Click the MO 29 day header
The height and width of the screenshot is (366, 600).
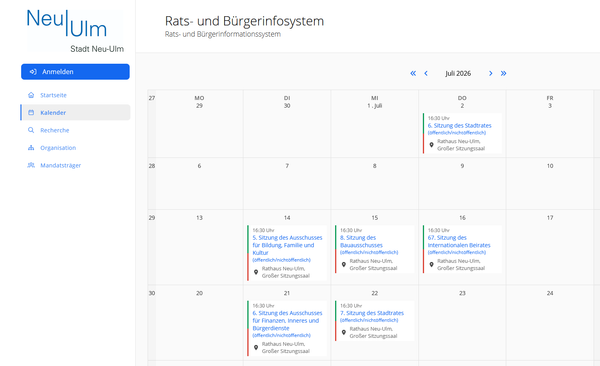(x=199, y=102)
